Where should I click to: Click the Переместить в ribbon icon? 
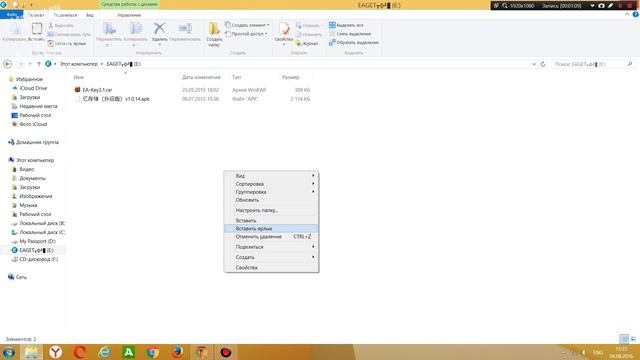109,29
